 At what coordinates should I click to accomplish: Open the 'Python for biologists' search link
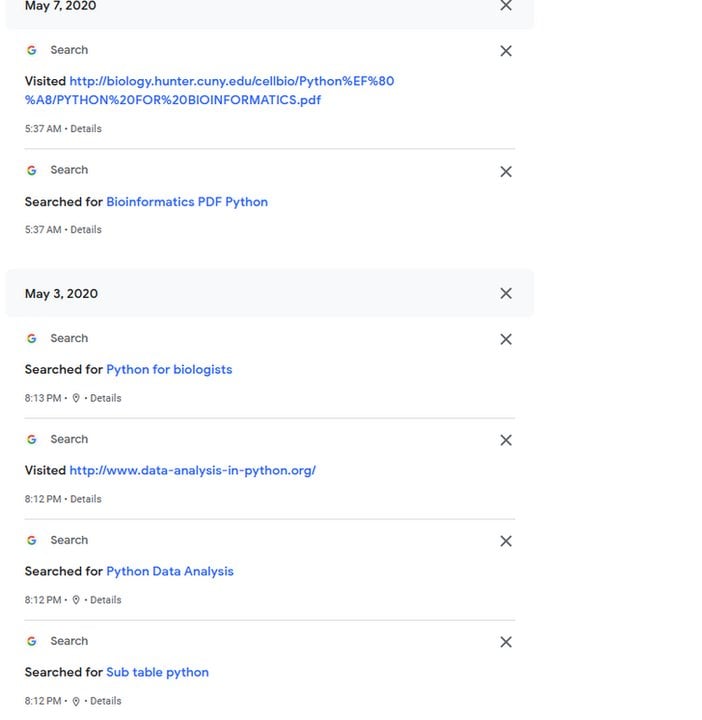tap(169, 370)
